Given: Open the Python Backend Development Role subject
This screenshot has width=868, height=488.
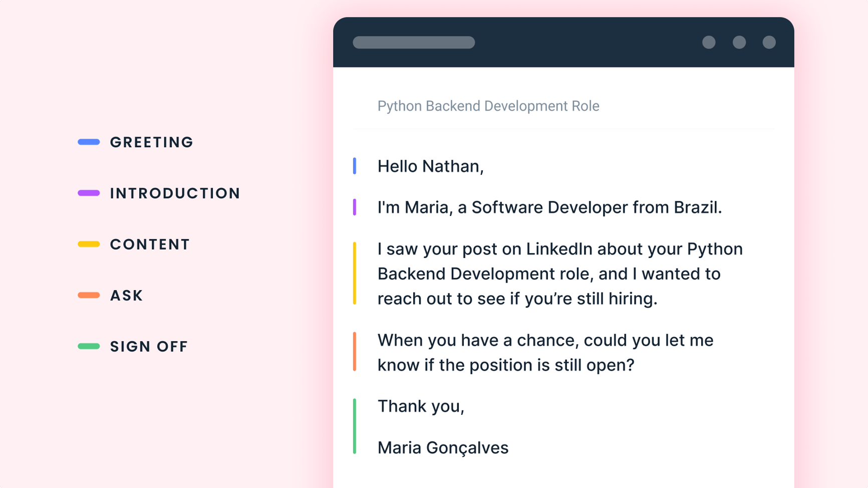Looking at the screenshot, I should tap(488, 106).
